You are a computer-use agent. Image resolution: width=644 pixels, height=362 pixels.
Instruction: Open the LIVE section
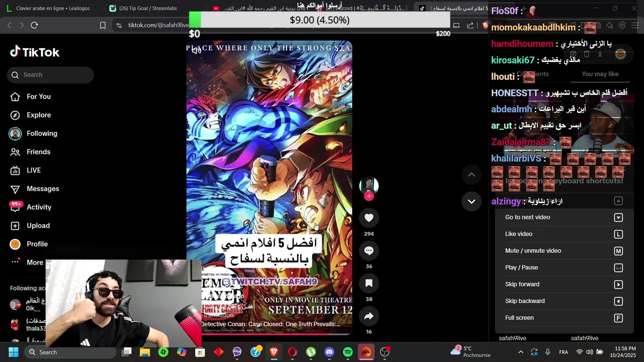click(x=26, y=170)
